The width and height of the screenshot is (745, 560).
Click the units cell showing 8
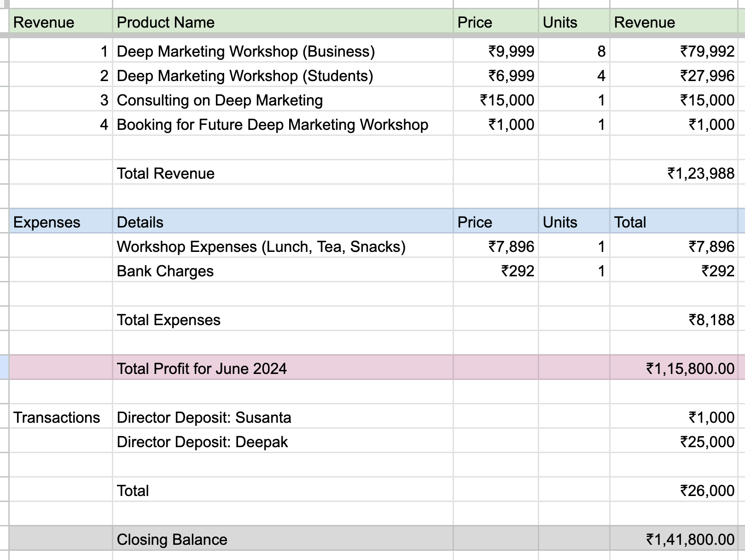(x=574, y=51)
